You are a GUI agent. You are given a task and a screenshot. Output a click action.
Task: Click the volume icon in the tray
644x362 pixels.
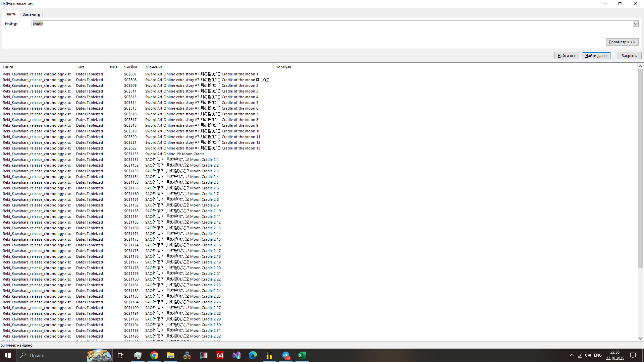[x=588, y=355]
